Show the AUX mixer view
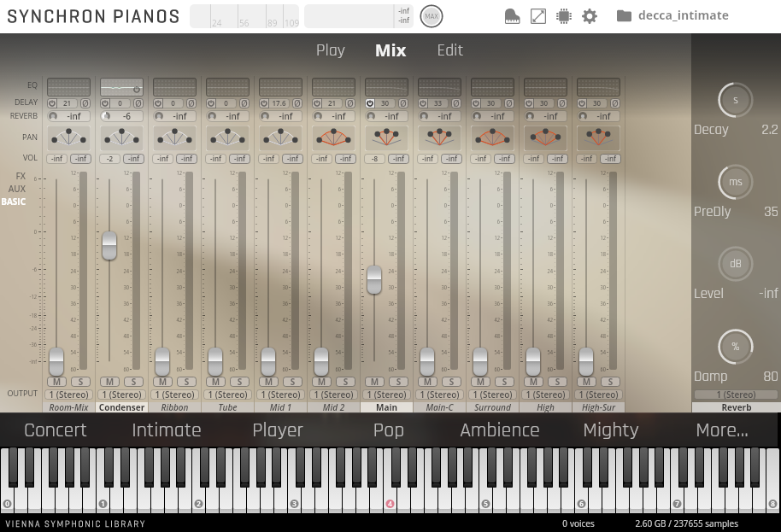This screenshot has width=781, height=532. click(17, 189)
